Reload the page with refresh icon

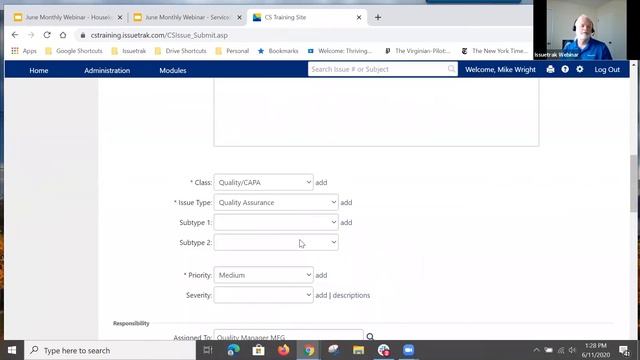[x=47, y=35]
